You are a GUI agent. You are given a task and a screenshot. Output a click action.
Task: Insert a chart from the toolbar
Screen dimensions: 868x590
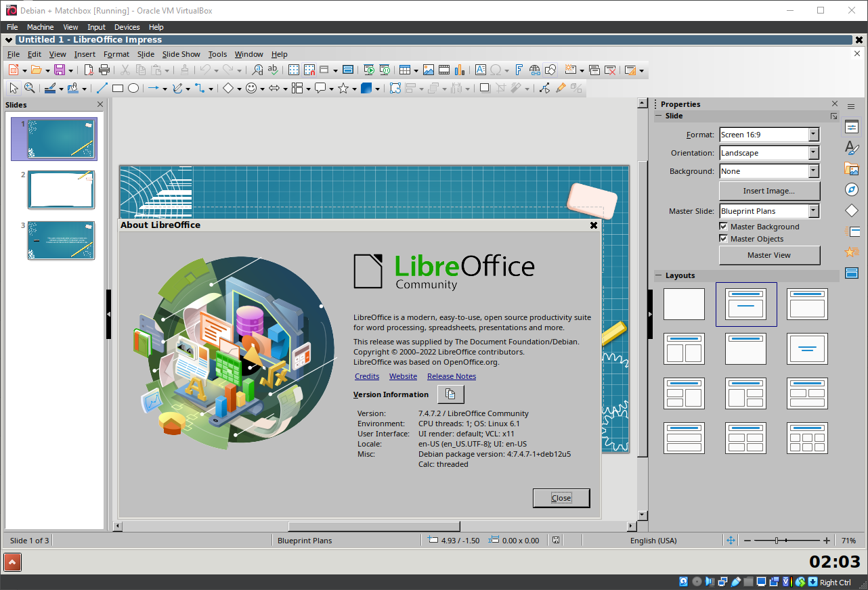click(460, 70)
